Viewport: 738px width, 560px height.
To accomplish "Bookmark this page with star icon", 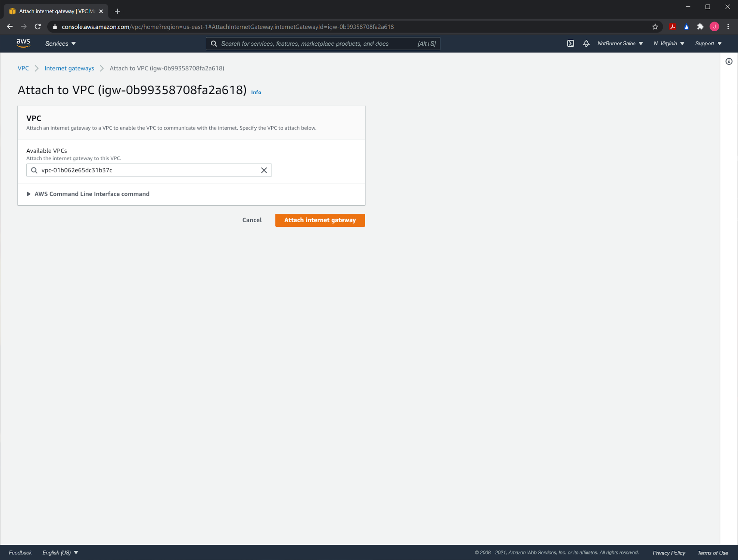I will (x=655, y=27).
